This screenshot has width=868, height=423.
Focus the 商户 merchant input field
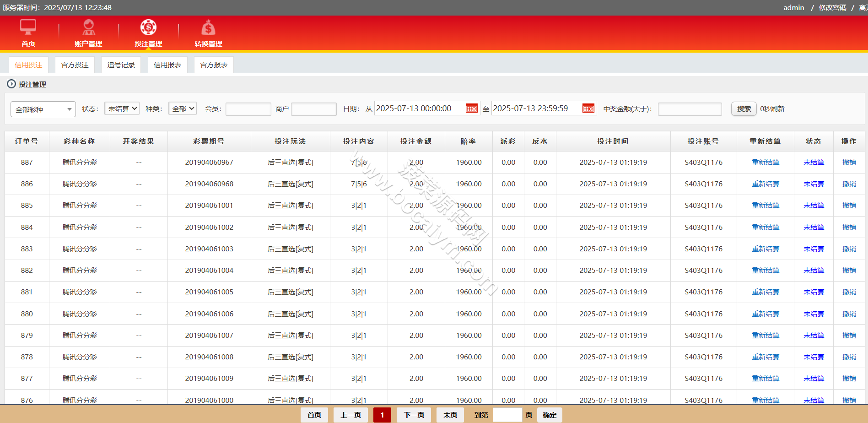[314, 109]
